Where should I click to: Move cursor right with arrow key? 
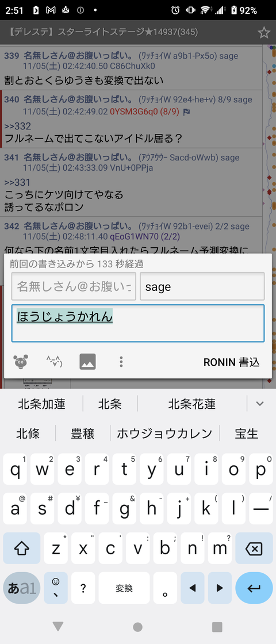[x=220, y=588]
